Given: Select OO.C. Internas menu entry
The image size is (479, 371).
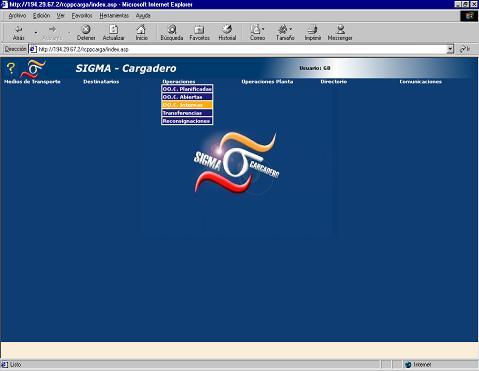Looking at the screenshot, I should [x=187, y=105].
